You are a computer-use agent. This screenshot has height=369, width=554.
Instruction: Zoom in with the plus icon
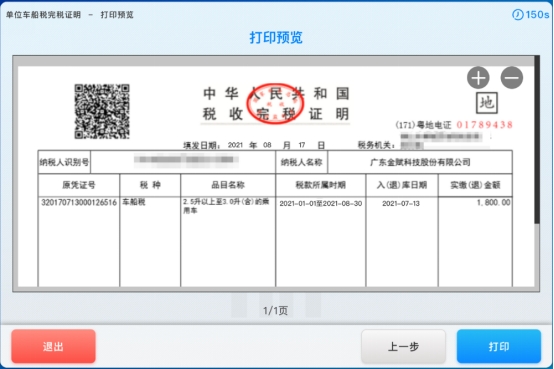tap(478, 77)
